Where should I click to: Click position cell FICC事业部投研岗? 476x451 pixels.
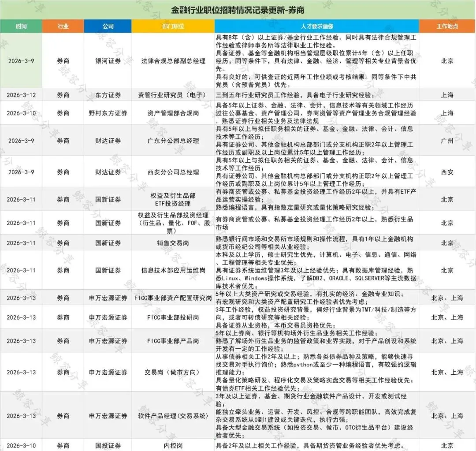coord(173,317)
